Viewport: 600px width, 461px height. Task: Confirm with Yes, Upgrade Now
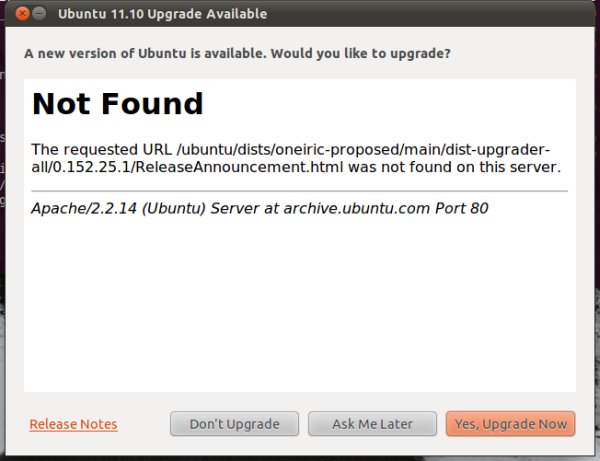510,424
